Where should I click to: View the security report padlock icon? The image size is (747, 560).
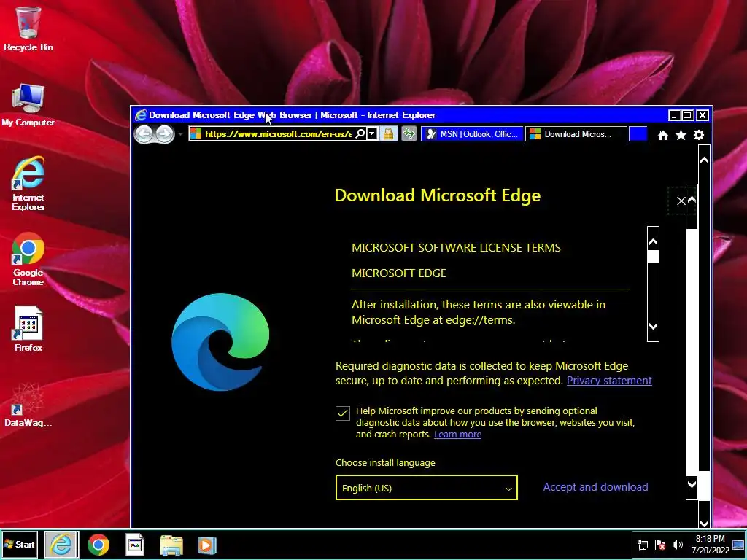389,134
